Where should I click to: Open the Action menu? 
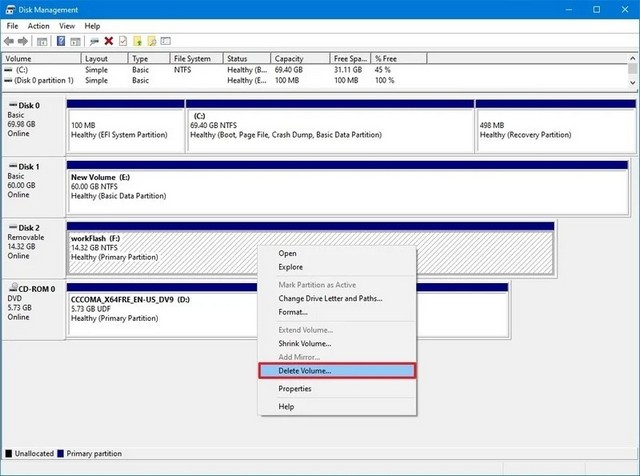[38, 26]
